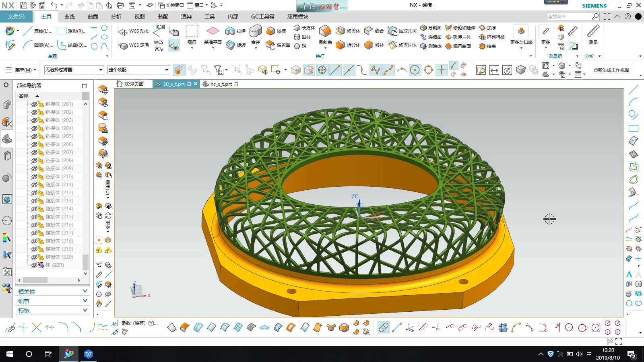644x362 pixels.
Task: Switch to the 曲面 ribbon tab
Action: click(93, 16)
